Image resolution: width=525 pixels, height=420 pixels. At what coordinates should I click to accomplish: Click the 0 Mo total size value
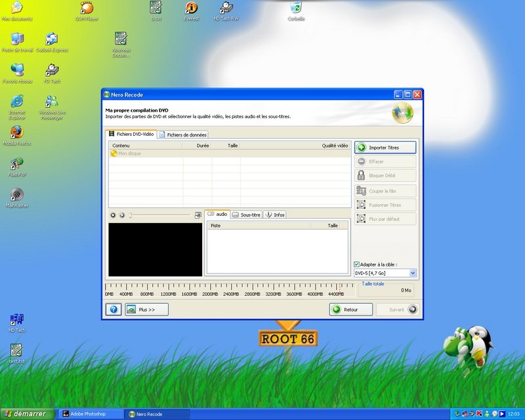[406, 290]
